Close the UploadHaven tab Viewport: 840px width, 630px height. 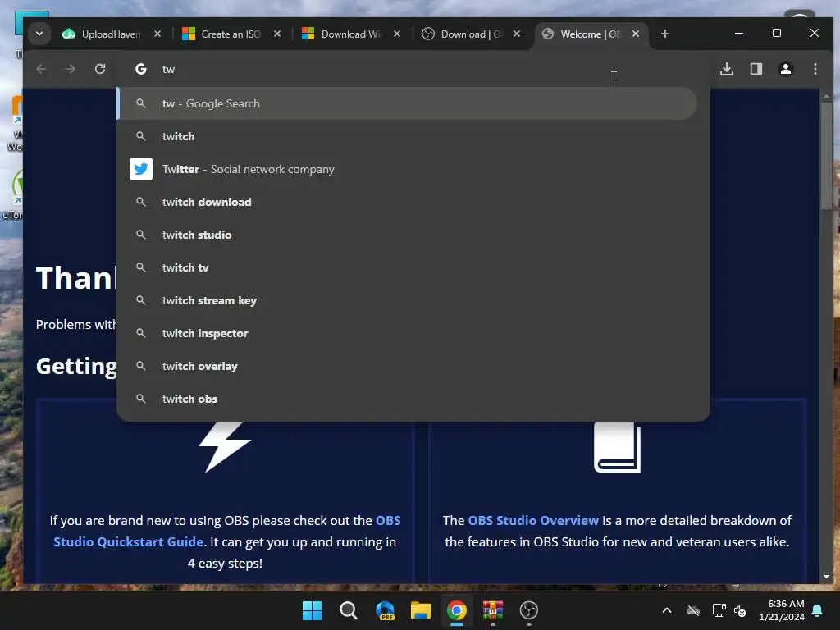click(157, 34)
